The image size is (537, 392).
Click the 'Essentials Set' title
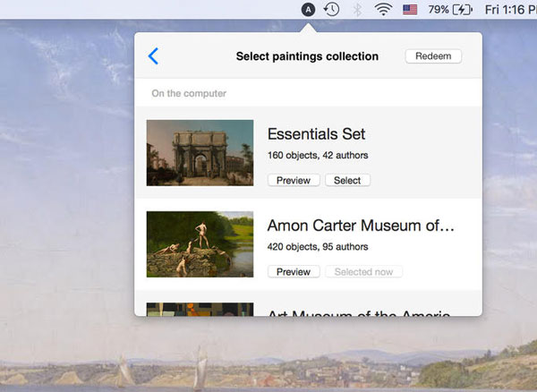[x=316, y=134]
